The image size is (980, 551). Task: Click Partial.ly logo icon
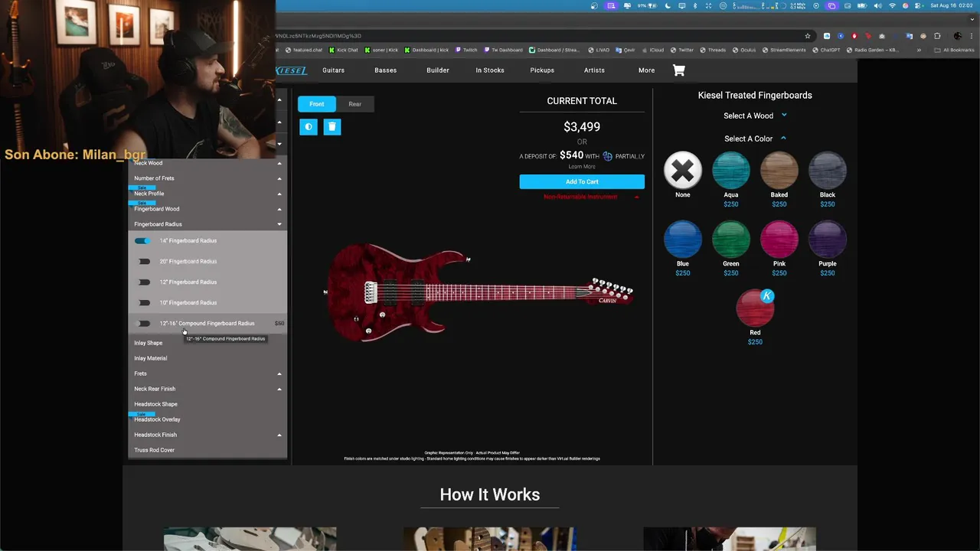pyautogui.click(x=607, y=156)
